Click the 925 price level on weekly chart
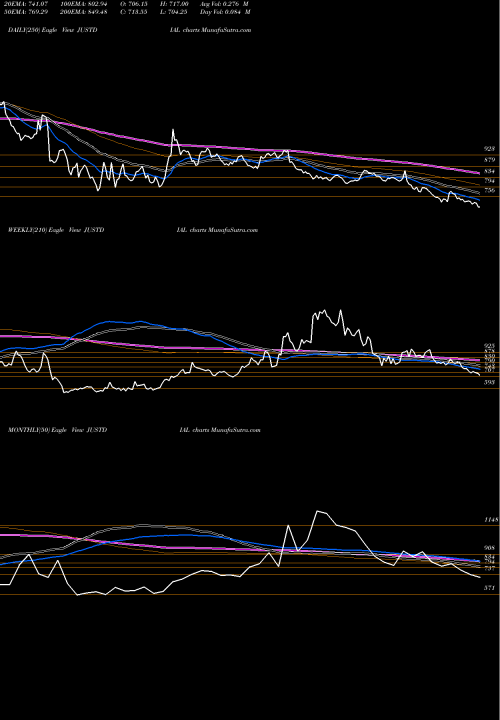This screenshot has width=500, height=720. (489, 345)
